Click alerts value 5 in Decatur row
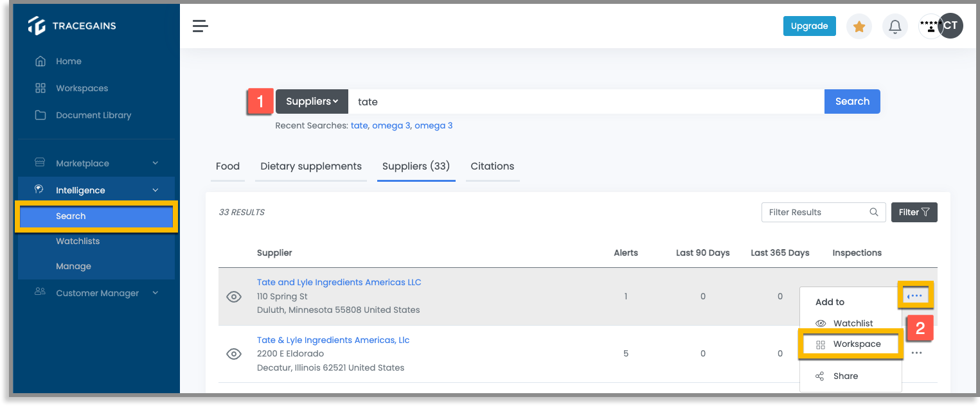Screen dimensions: 980x406 pos(626,354)
